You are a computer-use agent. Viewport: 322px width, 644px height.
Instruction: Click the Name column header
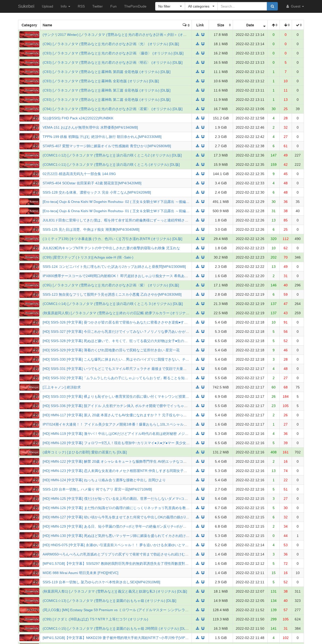116,25
